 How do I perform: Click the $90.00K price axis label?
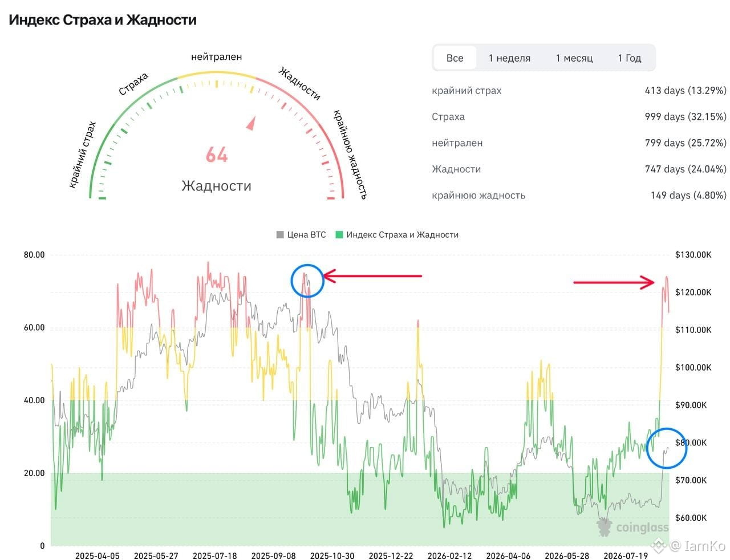click(691, 405)
